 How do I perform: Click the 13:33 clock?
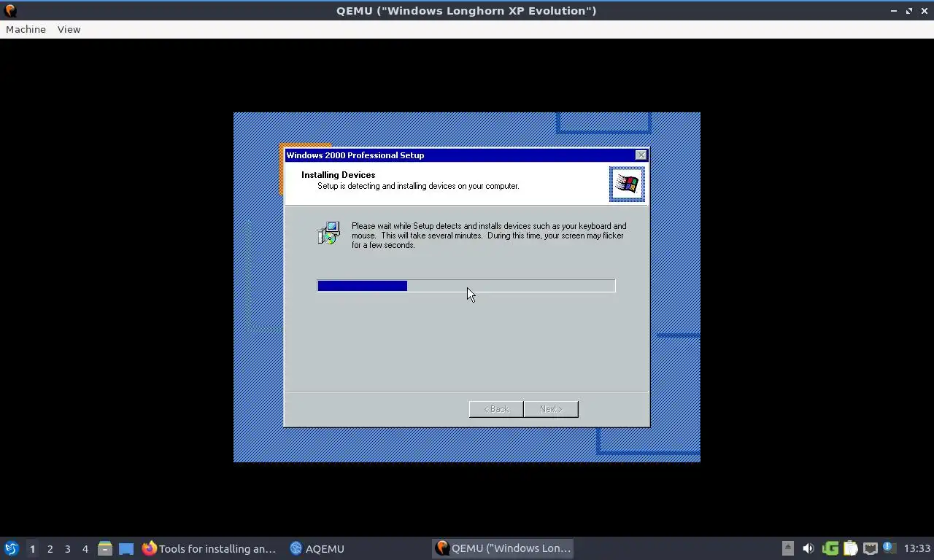pos(916,548)
